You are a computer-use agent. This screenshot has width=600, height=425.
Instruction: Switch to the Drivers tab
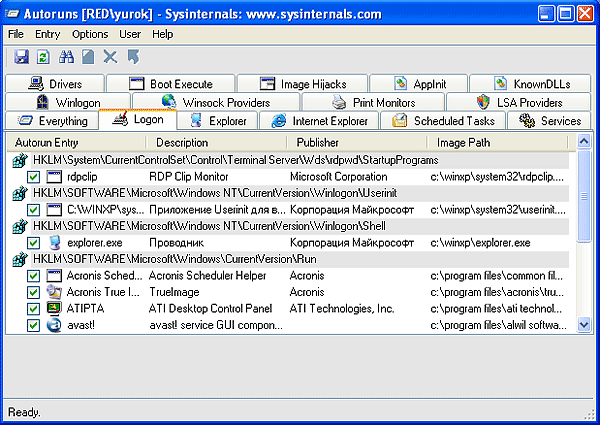55,84
